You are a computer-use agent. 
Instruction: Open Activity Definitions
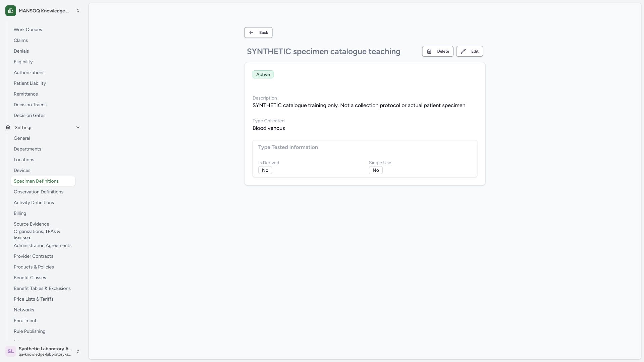43,202
